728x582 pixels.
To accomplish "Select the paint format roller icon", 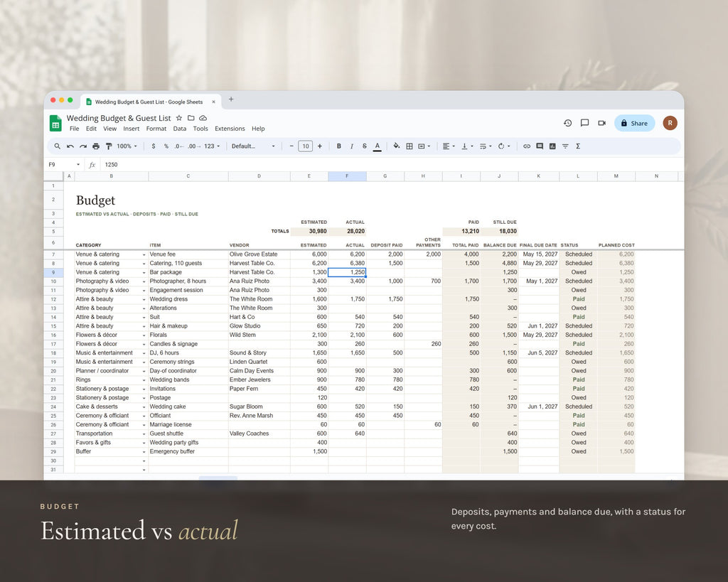I will pyautogui.click(x=109, y=146).
